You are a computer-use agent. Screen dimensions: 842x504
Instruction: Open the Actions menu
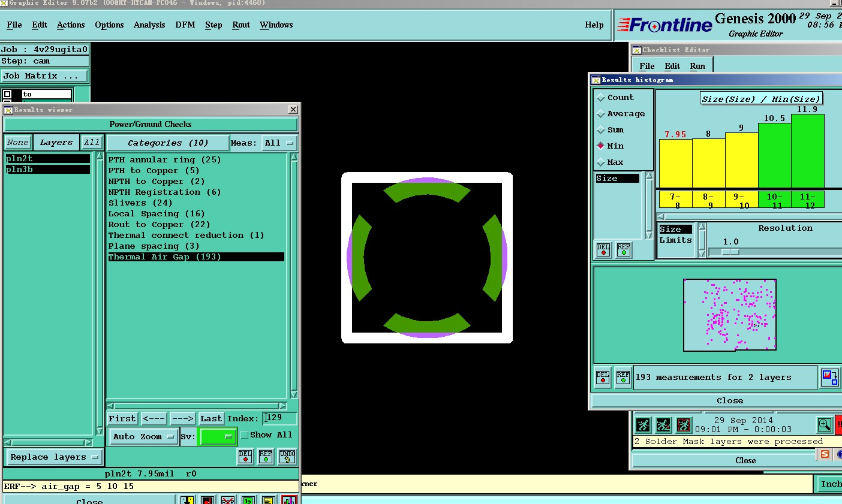pyautogui.click(x=71, y=25)
